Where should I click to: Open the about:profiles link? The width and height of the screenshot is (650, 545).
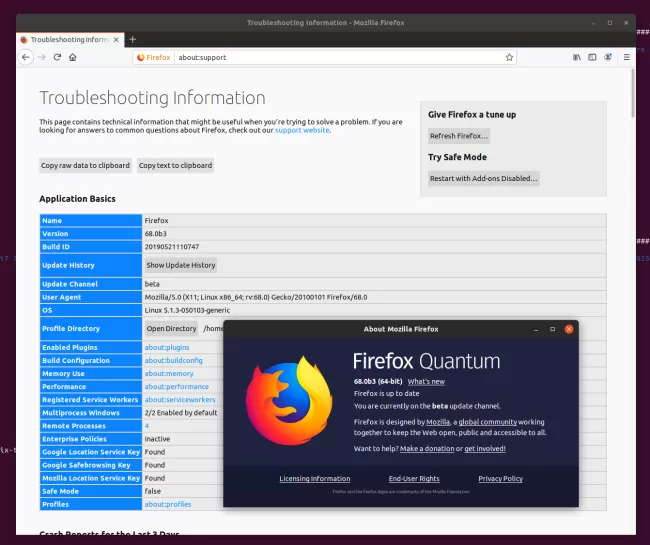point(167,504)
